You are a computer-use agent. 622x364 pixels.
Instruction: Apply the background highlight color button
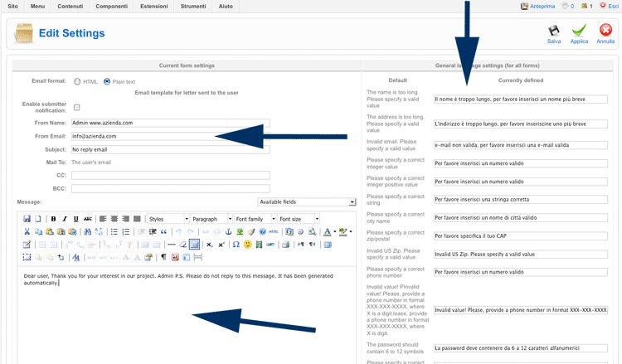pyautogui.click(x=343, y=231)
